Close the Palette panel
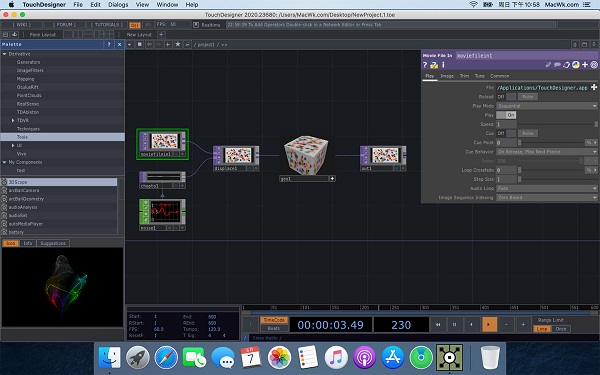Image resolution: width=600 pixels, height=375 pixels. 119,44
